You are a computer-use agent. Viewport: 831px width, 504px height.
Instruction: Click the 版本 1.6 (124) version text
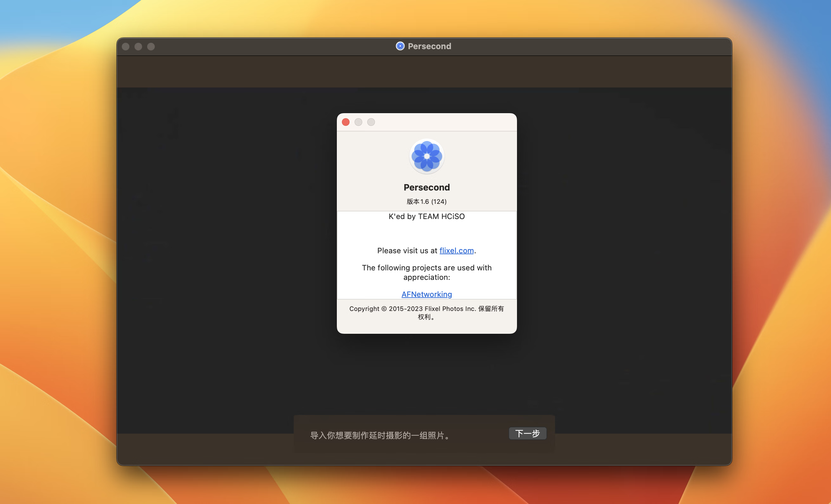click(427, 202)
